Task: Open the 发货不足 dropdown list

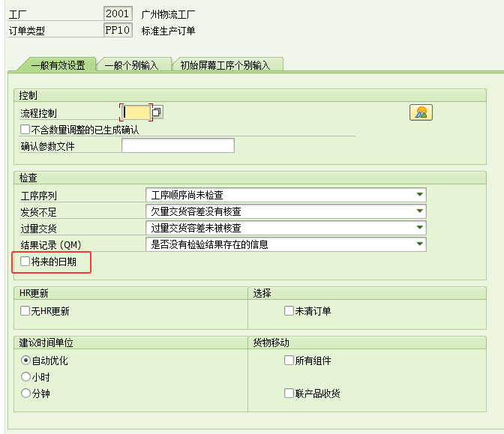Action: [419, 212]
